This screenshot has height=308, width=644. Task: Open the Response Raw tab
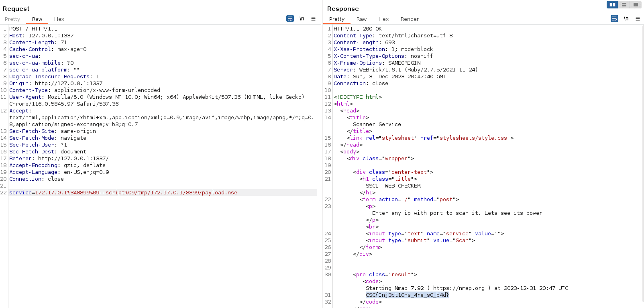coord(361,19)
